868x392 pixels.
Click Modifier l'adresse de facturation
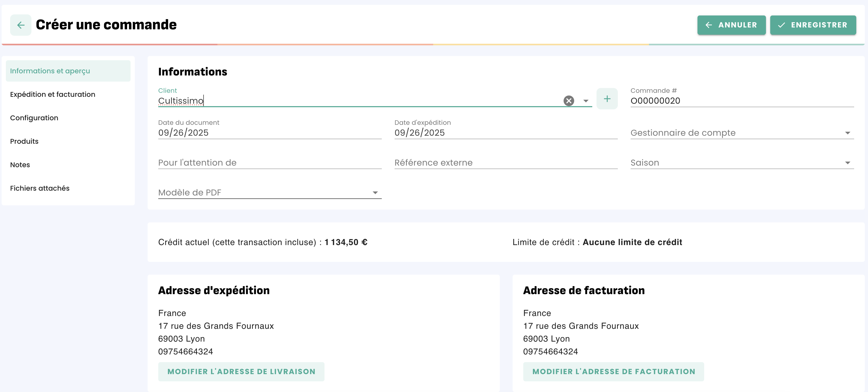[x=613, y=371]
